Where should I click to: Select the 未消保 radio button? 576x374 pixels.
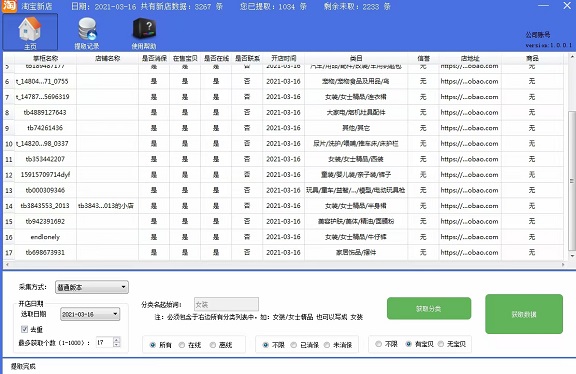[327, 345]
